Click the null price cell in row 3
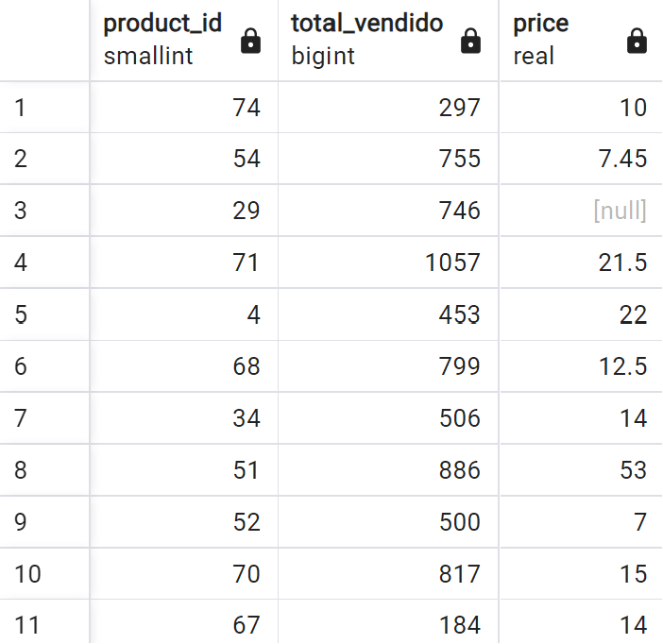 tap(581, 211)
